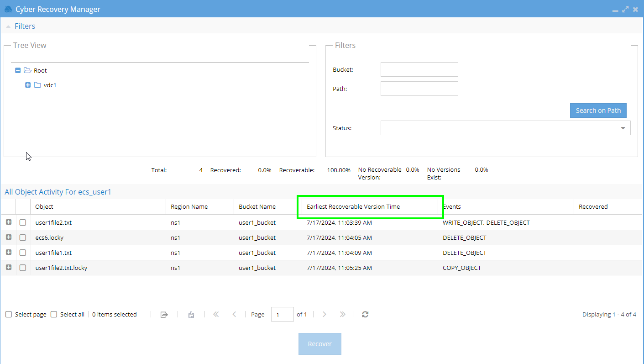Image resolution: width=644 pixels, height=364 pixels.
Task: Click the clear selection broom icon
Action: [191, 314]
